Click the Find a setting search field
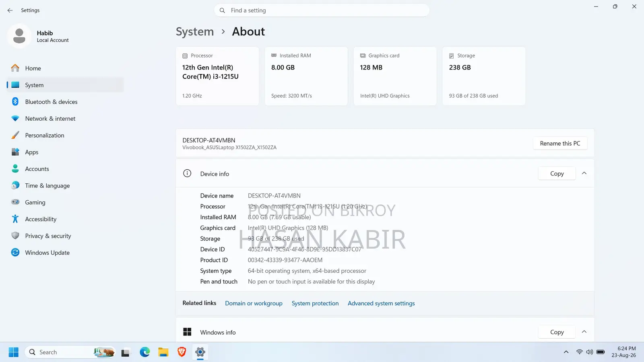 click(322, 10)
